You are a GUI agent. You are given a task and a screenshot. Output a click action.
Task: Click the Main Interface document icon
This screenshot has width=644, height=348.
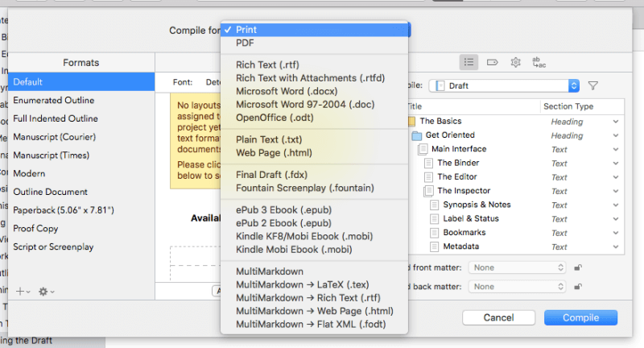pos(422,149)
